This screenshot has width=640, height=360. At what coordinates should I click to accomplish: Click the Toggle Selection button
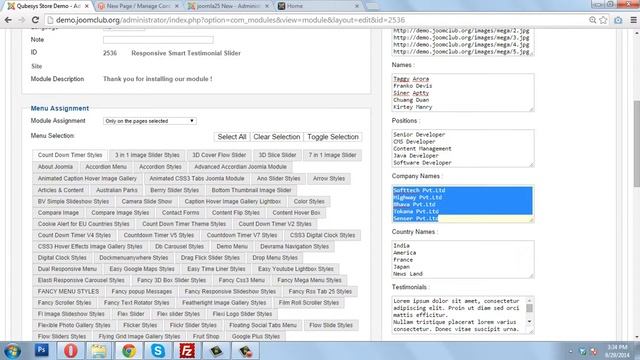pyautogui.click(x=333, y=137)
